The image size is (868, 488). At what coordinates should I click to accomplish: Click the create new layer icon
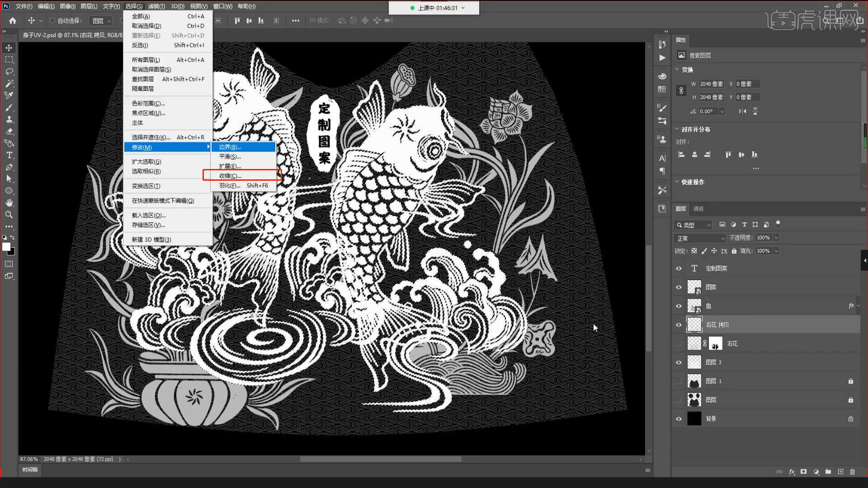point(840,472)
